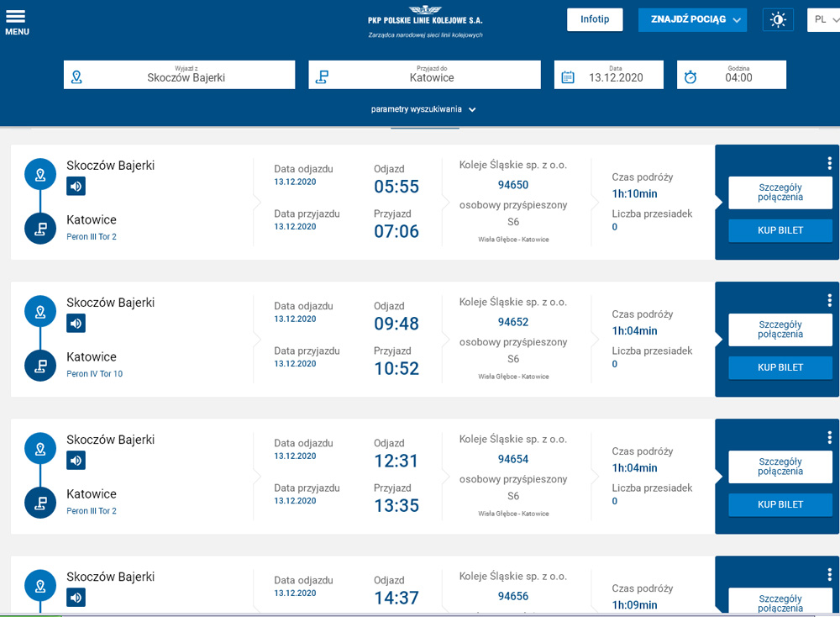Click the 'Zarządca narodowej sieci linii kolejowych' tagline
This screenshot has height=617, width=840.
[x=425, y=34]
